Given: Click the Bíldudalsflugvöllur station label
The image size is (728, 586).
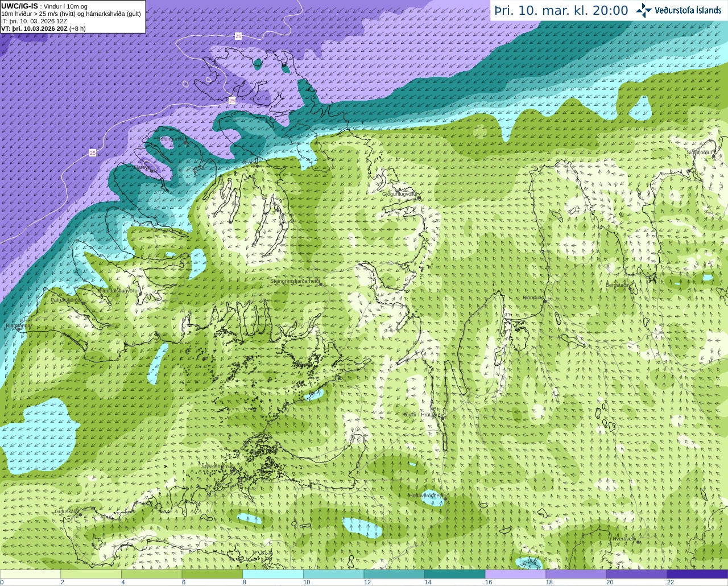Looking at the screenshot, I should tap(118, 290).
